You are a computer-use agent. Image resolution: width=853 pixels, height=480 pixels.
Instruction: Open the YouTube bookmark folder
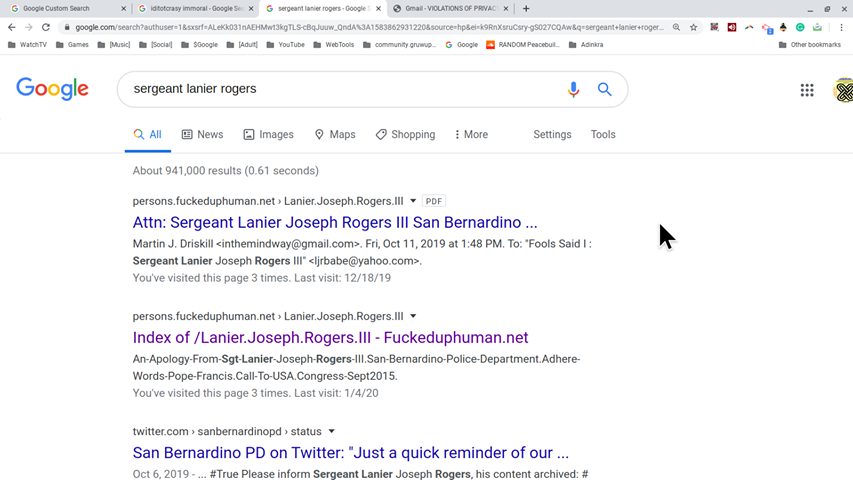[286, 45]
